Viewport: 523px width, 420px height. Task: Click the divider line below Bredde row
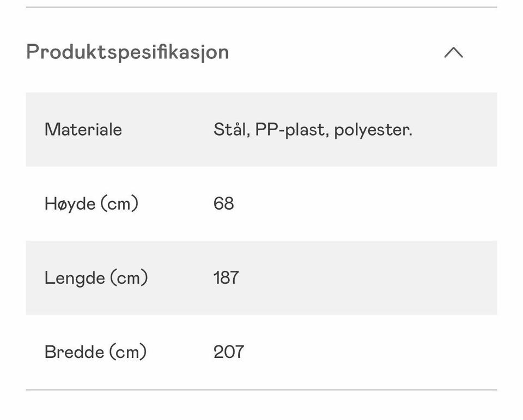261,390
